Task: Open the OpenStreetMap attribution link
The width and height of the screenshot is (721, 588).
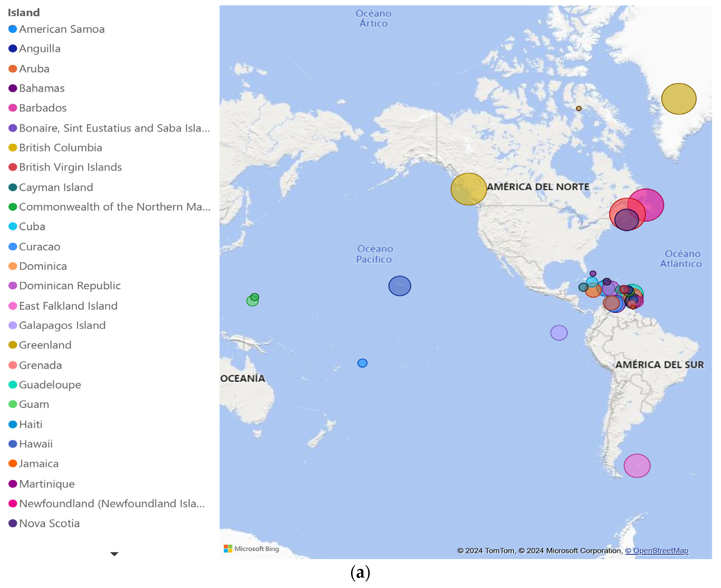Action: [x=657, y=551]
